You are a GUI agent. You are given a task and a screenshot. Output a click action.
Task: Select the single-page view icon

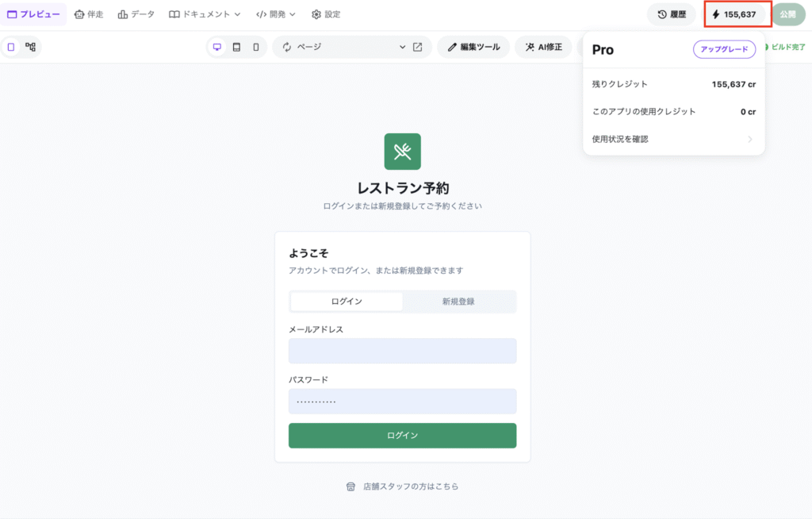point(11,47)
